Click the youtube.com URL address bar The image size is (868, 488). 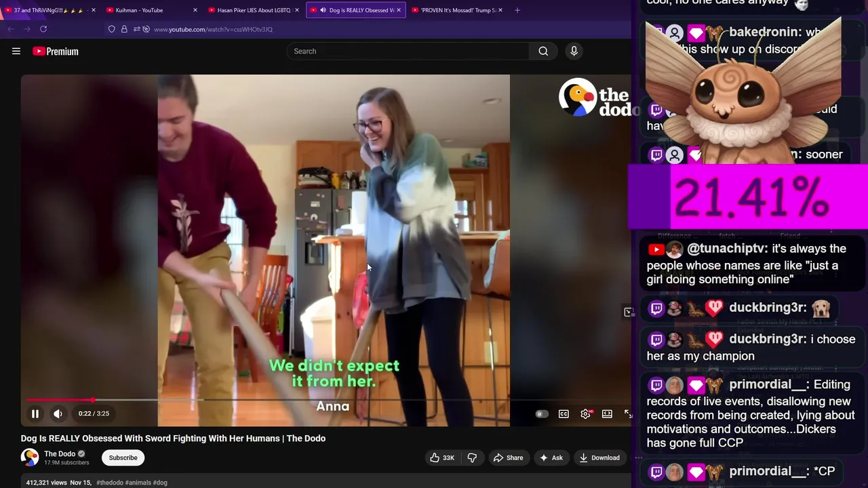(213, 30)
